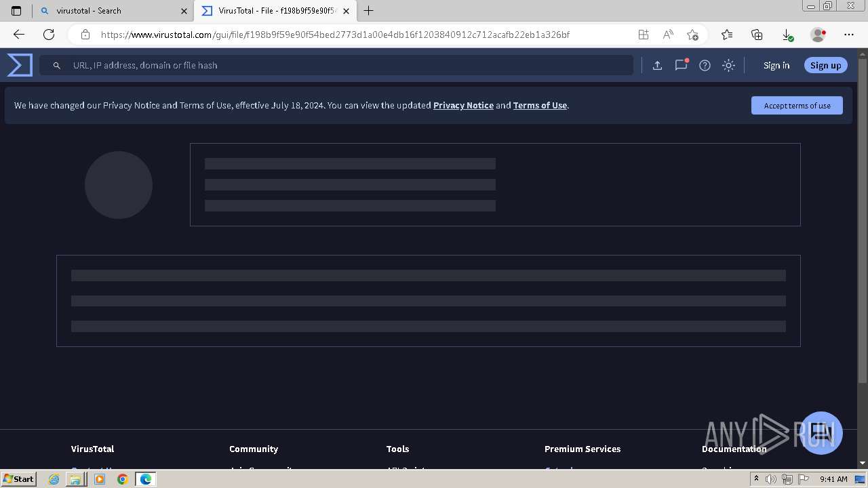The width and height of the screenshot is (868, 488).
Task: Click the volume speaker tray icon
Action: point(770,479)
